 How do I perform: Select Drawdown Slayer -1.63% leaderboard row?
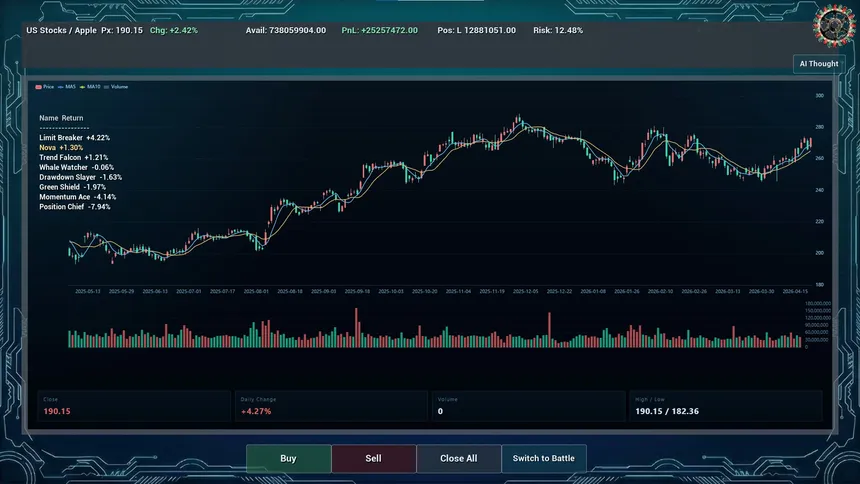(x=81, y=177)
